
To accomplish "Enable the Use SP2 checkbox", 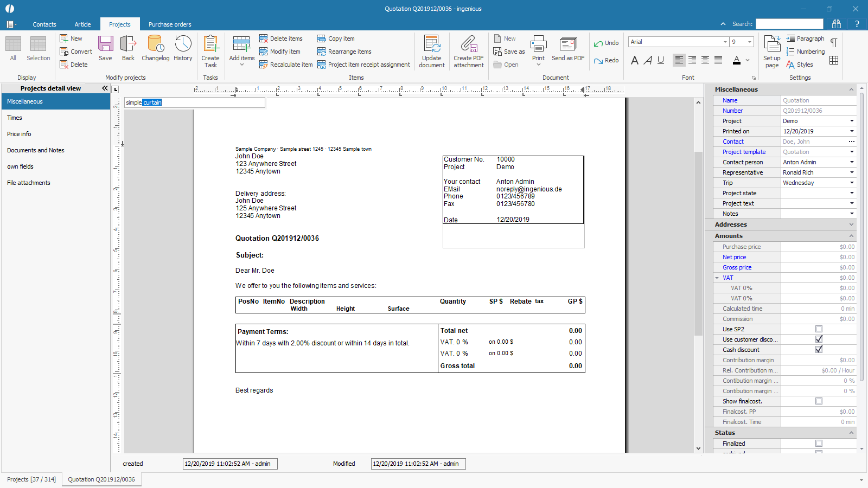I will (x=819, y=329).
